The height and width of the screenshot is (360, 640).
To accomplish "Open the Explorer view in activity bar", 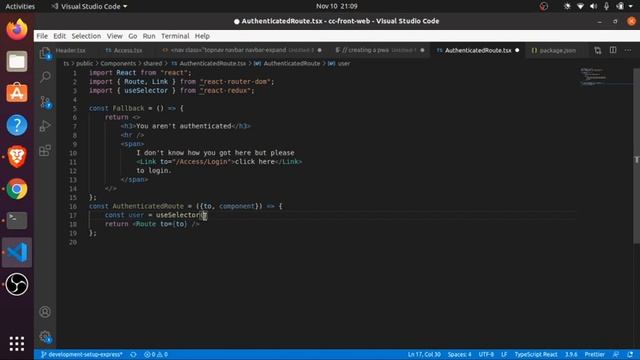I will pyautogui.click(x=45, y=53).
